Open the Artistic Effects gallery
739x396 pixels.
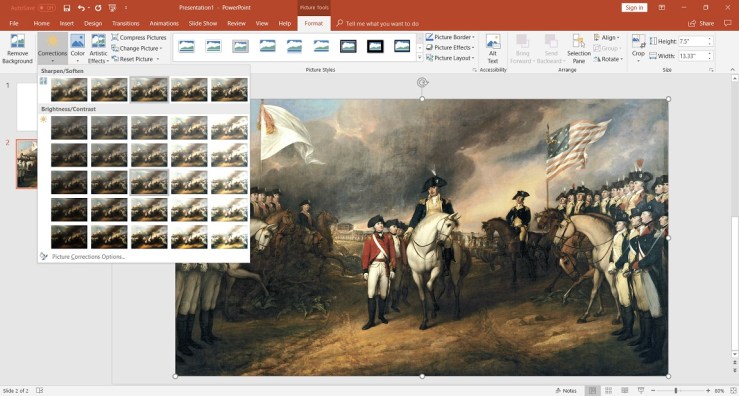[98, 49]
